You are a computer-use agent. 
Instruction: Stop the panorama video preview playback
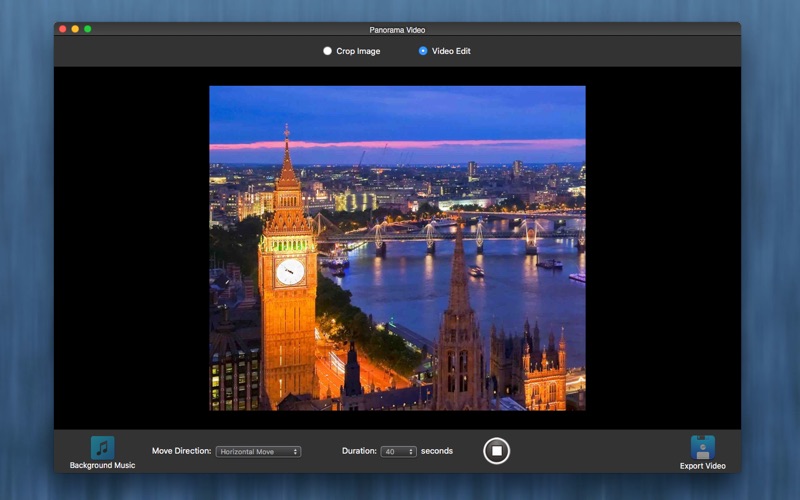[496, 451]
